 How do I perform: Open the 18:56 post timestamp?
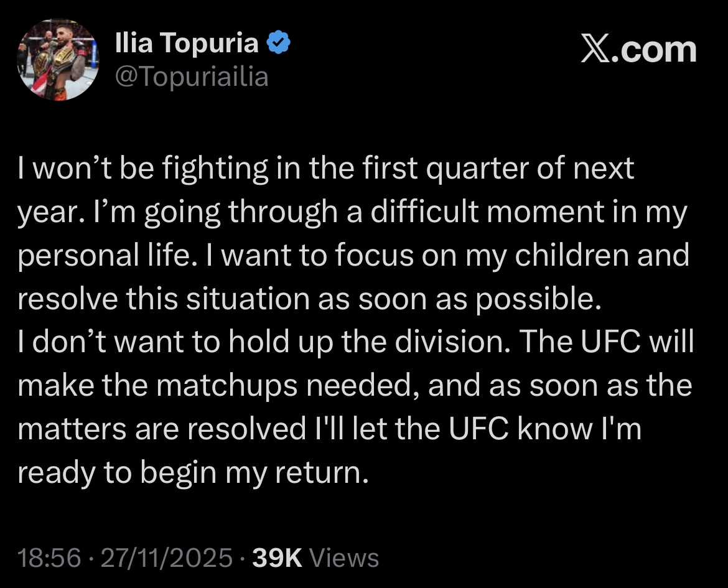pos(49,558)
